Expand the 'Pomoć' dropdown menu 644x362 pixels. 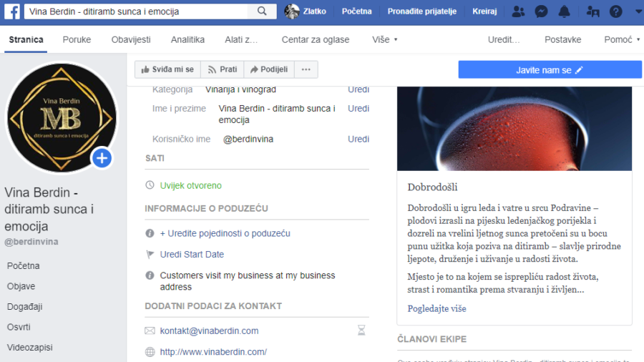point(622,39)
